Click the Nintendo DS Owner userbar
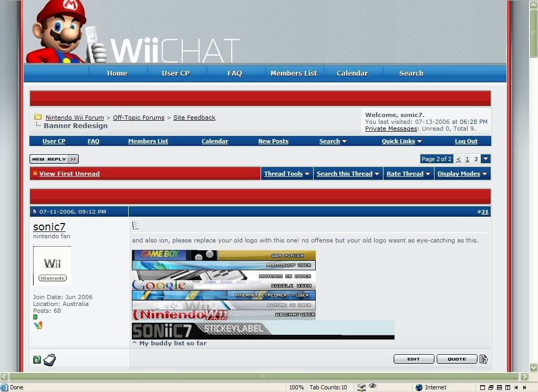 coord(224,276)
